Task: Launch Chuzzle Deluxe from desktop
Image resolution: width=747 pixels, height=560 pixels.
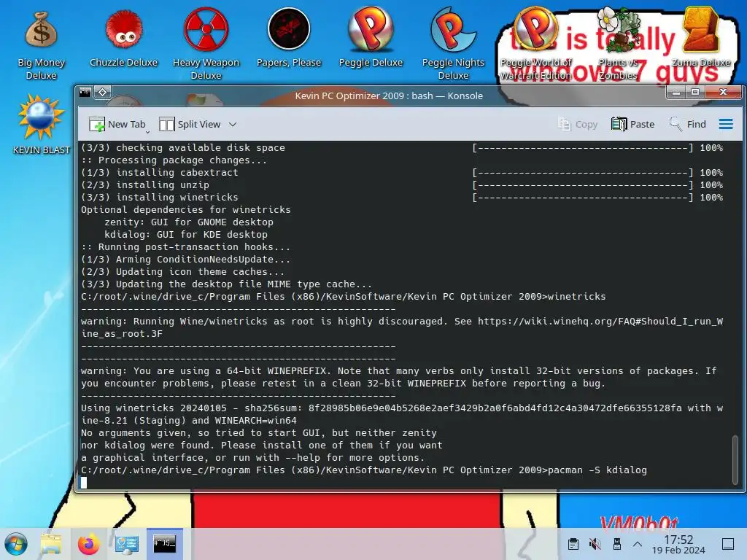Action: 123,38
